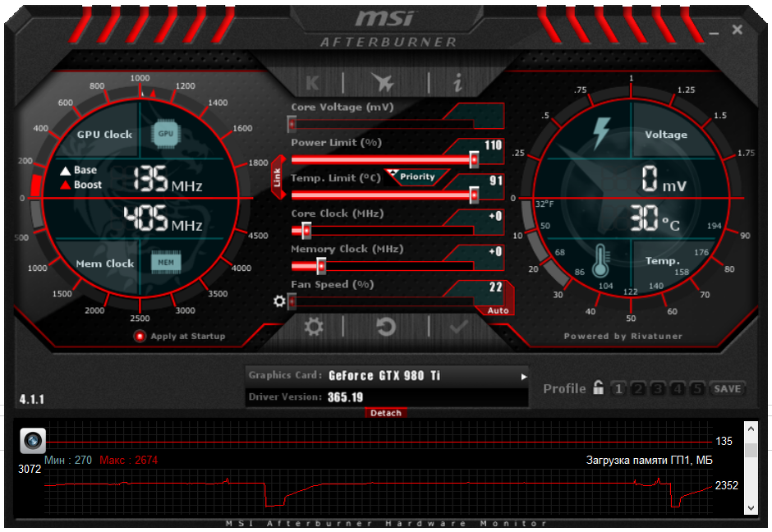This screenshot has width=772, height=532.
Task: Click the 135 MHz GPU clock readout
Action: point(168,179)
